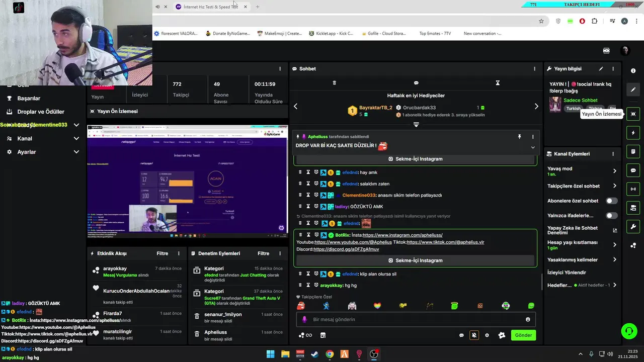The image size is (644, 362).
Task: Select the İnternet Hız Testi browser tab
Action: tap(211, 7)
